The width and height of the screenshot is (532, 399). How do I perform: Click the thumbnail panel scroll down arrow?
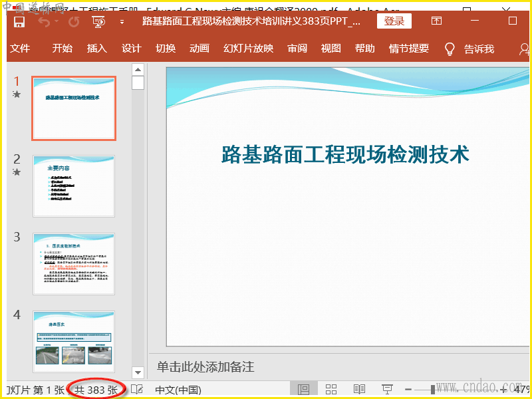click(138, 372)
